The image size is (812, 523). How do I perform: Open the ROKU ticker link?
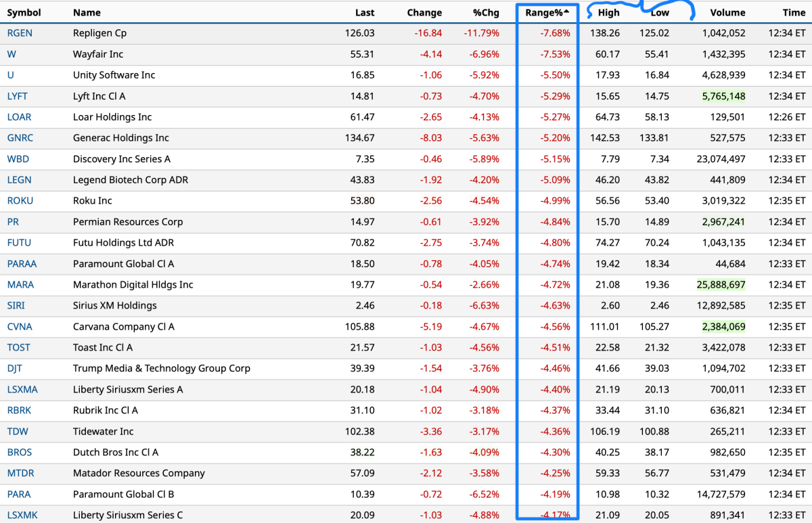tap(20, 201)
